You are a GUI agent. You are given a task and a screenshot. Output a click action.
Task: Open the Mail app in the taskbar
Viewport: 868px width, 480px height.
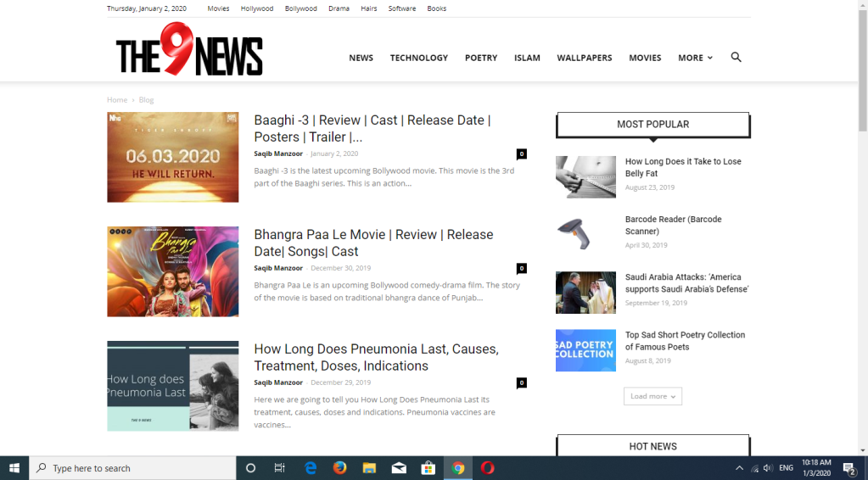[x=399, y=468]
